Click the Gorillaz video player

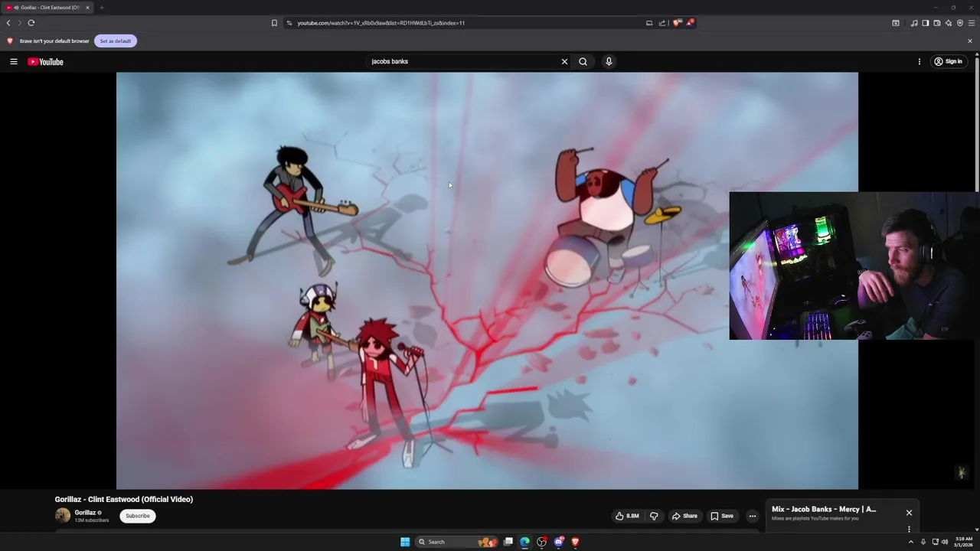tap(487, 280)
